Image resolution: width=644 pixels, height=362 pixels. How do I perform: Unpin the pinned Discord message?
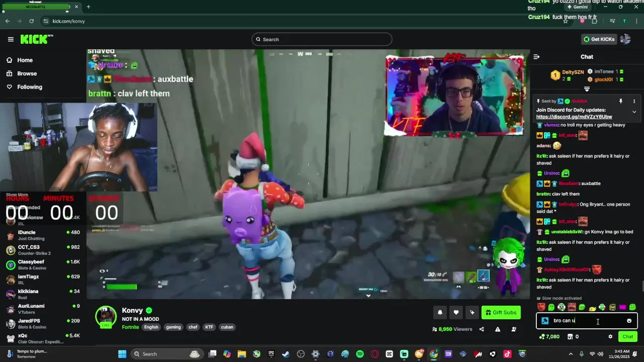click(x=621, y=101)
